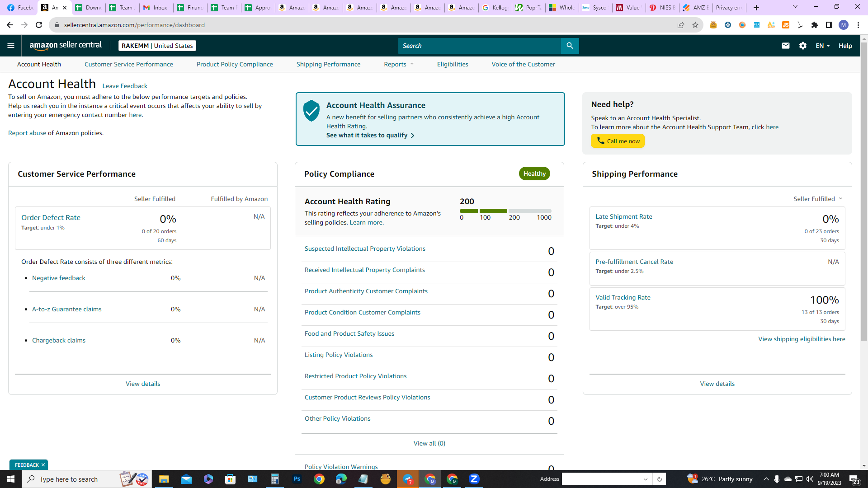The height and width of the screenshot is (488, 868).
Task: Open the Order Defect Rate link
Action: tap(51, 217)
